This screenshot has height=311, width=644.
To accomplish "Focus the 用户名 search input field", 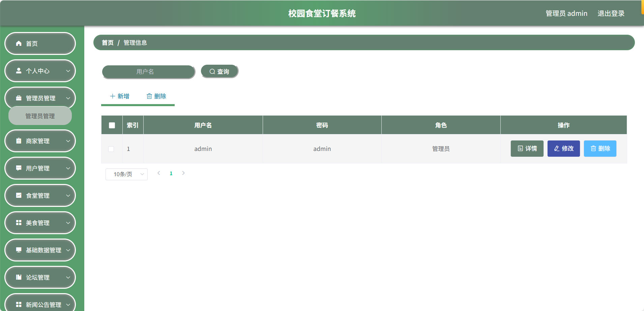I will 148,72.
